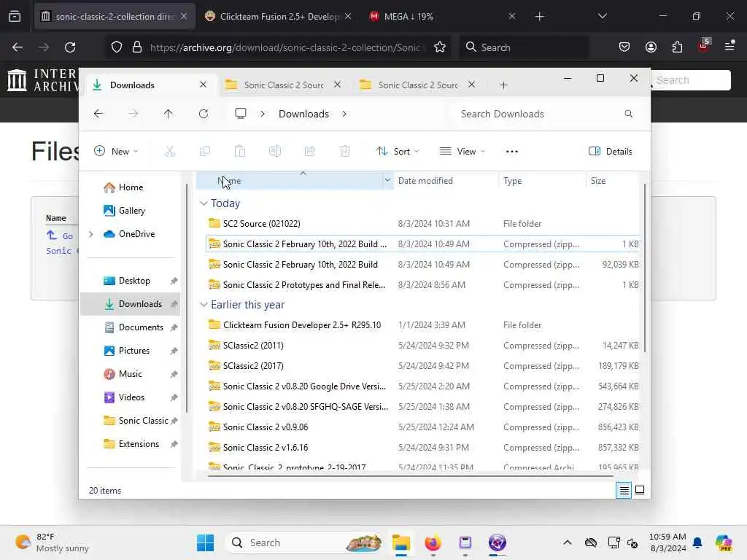Show hidden system tray icons
The width and height of the screenshot is (747, 560).
tap(567, 542)
